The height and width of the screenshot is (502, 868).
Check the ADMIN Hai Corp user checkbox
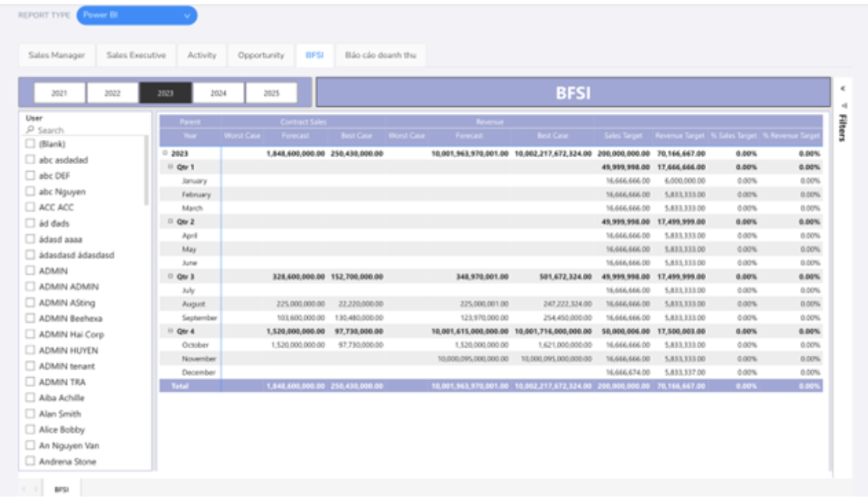tap(30, 334)
